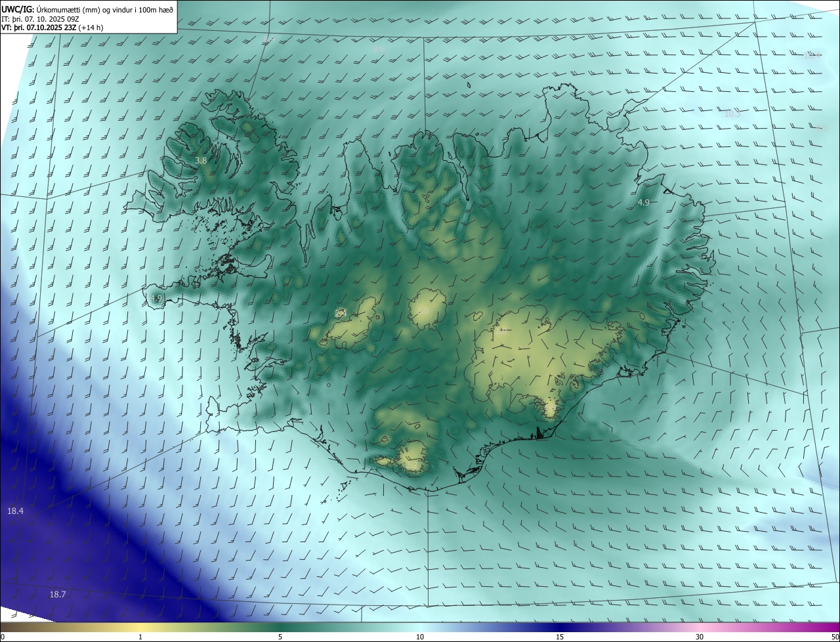Click the 4.9 value at Snæfellsnes peninsula tip
840x642 pixels.
(x=156, y=299)
